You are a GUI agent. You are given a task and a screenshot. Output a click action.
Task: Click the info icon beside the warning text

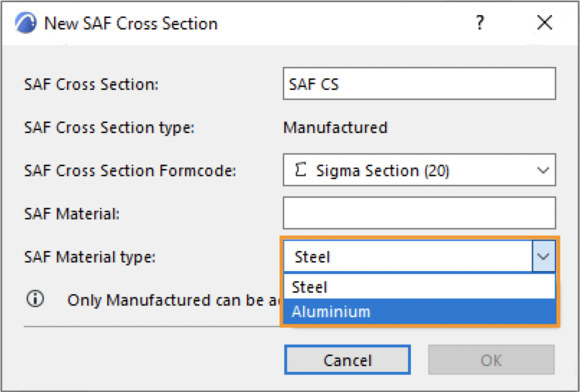click(x=35, y=299)
